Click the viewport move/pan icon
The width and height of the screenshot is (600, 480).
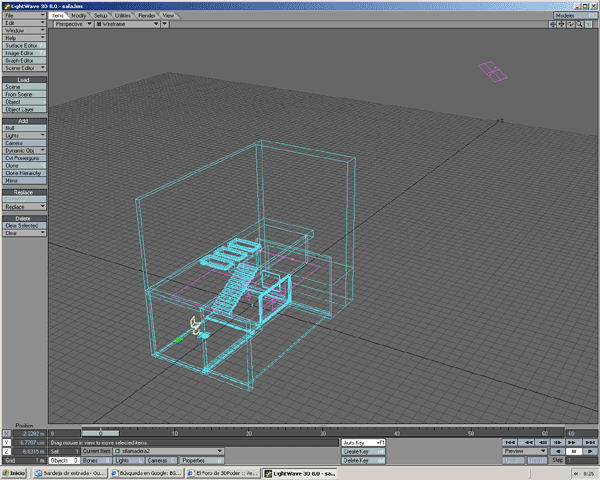point(561,24)
